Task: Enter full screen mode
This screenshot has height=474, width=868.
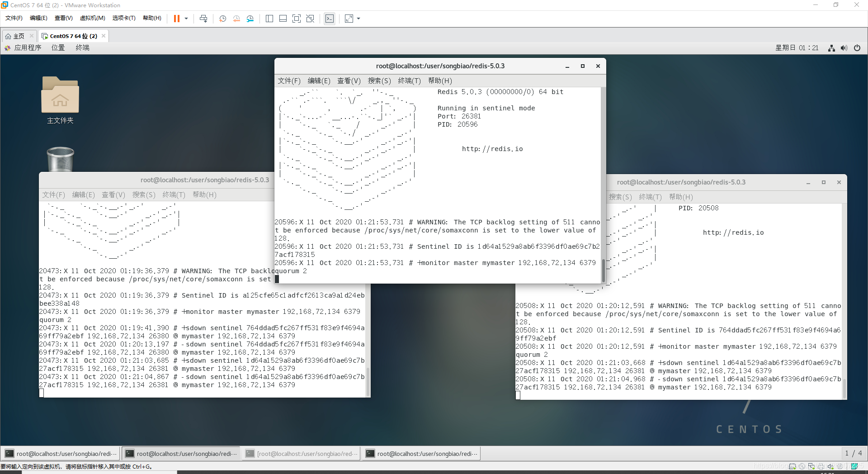Action: (297, 19)
